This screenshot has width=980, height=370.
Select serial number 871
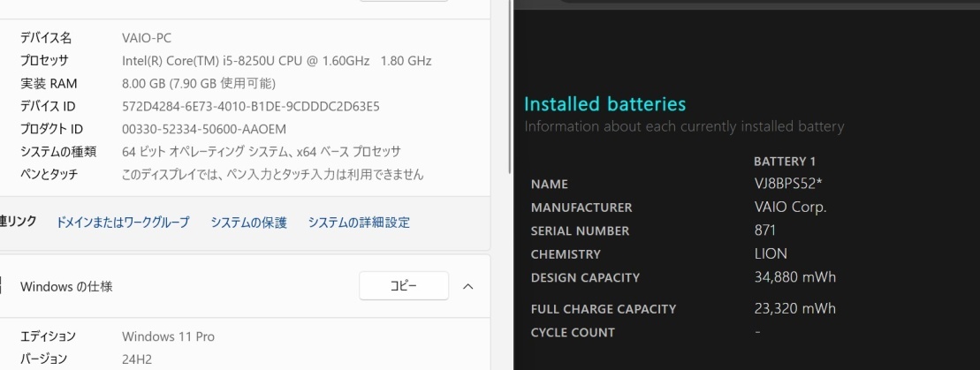[765, 230]
